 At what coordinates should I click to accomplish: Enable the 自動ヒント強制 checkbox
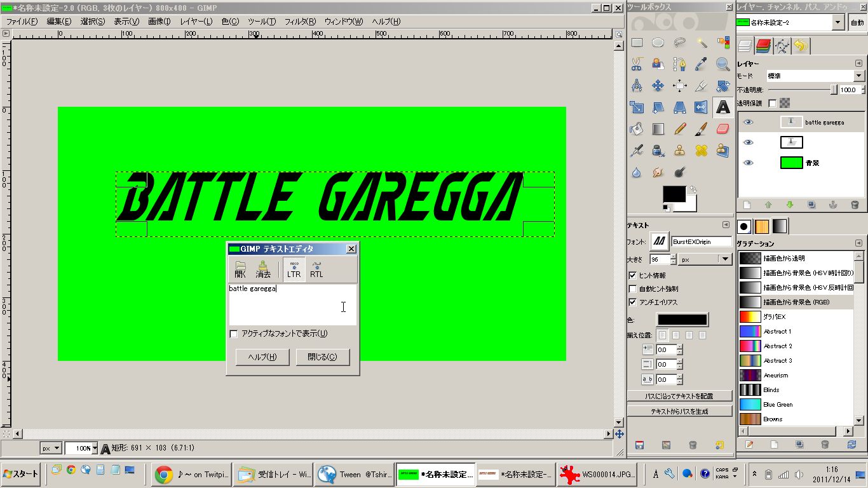[632, 288]
